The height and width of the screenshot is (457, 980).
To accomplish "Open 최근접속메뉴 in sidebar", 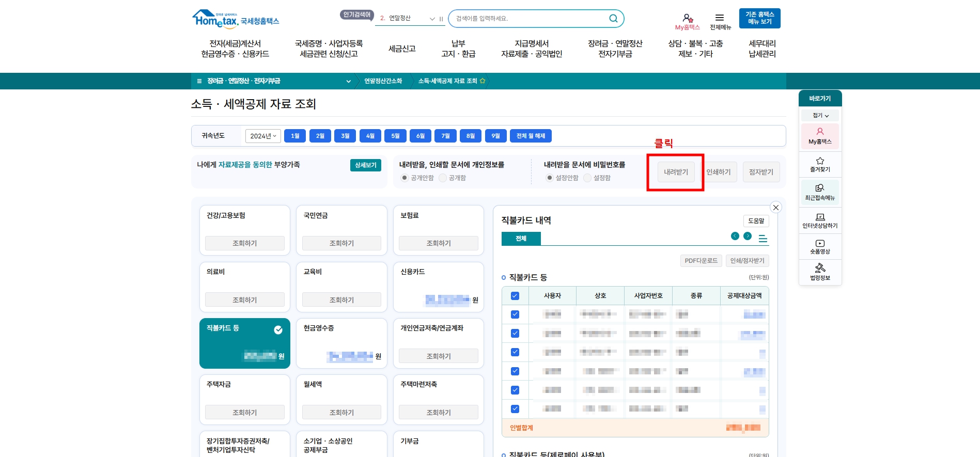I will click(820, 192).
